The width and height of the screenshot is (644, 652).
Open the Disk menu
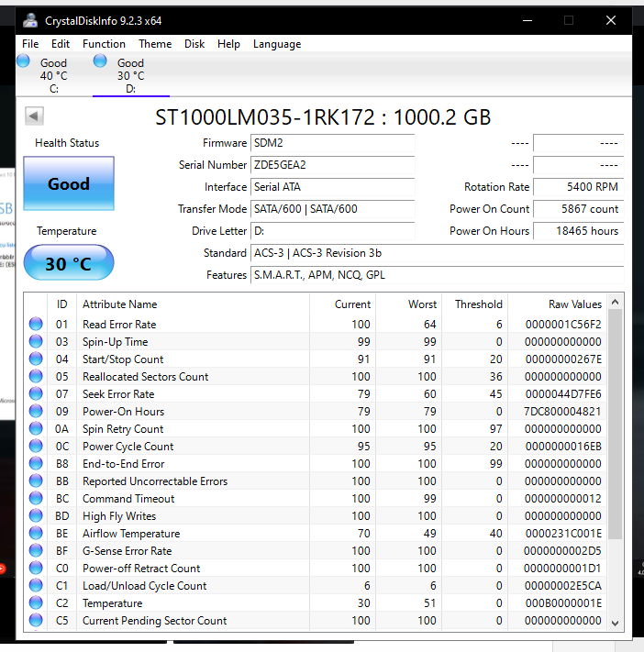point(194,44)
